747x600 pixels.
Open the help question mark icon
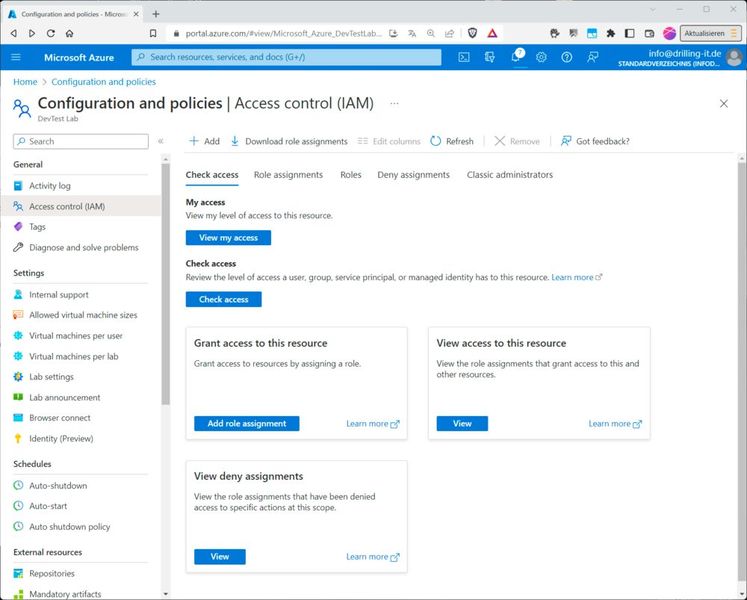[x=566, y=57]
